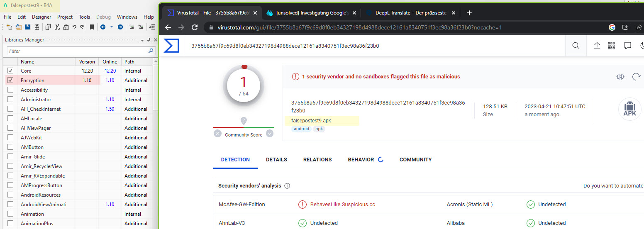Screen dimensions: 644x229
Task: Reload the browser page
Action: pos(194,27)
